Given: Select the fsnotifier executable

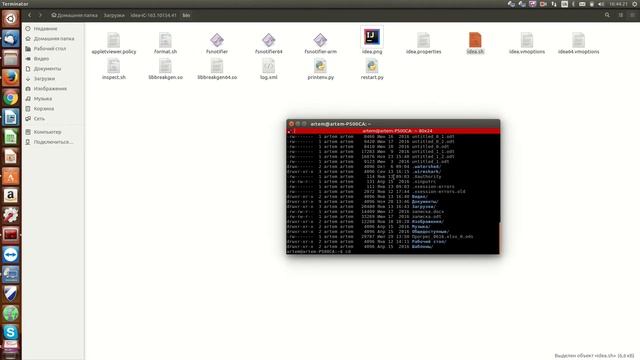Looking at the screenshot, I should click(217, 43).
